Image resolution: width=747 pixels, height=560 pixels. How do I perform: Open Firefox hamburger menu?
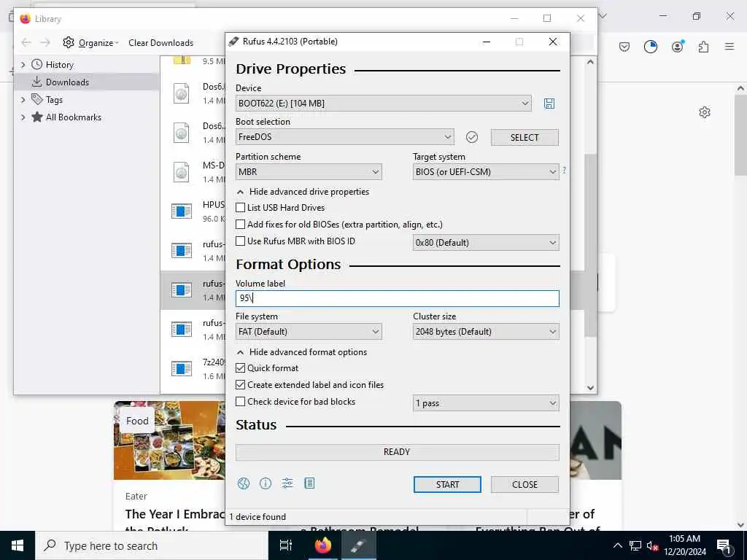729,47
